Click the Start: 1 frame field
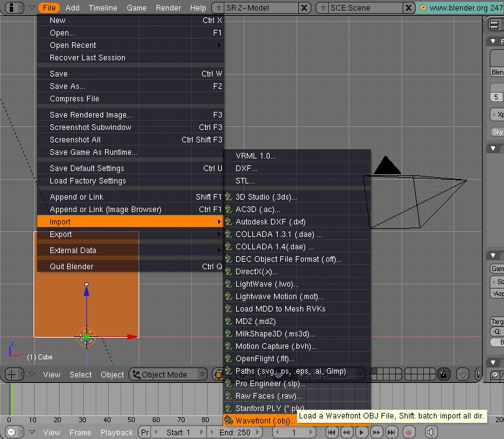The width and height of the screenshot is (504, 439). tap(179, 432)
